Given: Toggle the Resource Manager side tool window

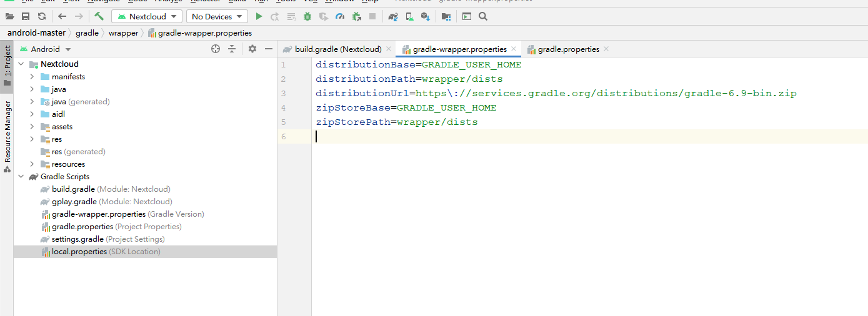Looking at the screenshot, I should [x=7, y=137].
